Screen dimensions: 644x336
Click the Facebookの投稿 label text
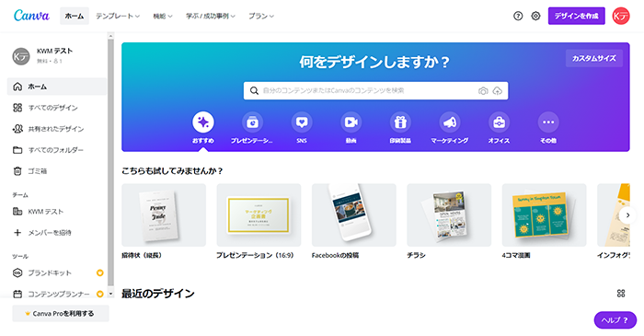tap(335, 255)
